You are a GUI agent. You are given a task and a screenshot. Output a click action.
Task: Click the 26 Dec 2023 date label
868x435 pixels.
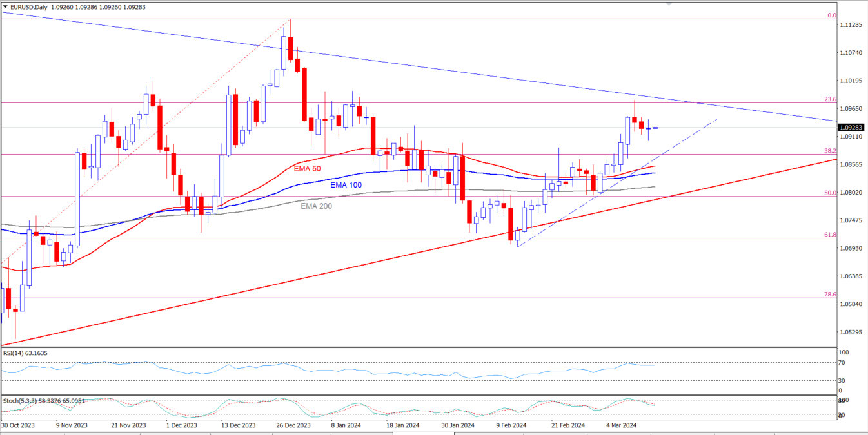[293, 425]
